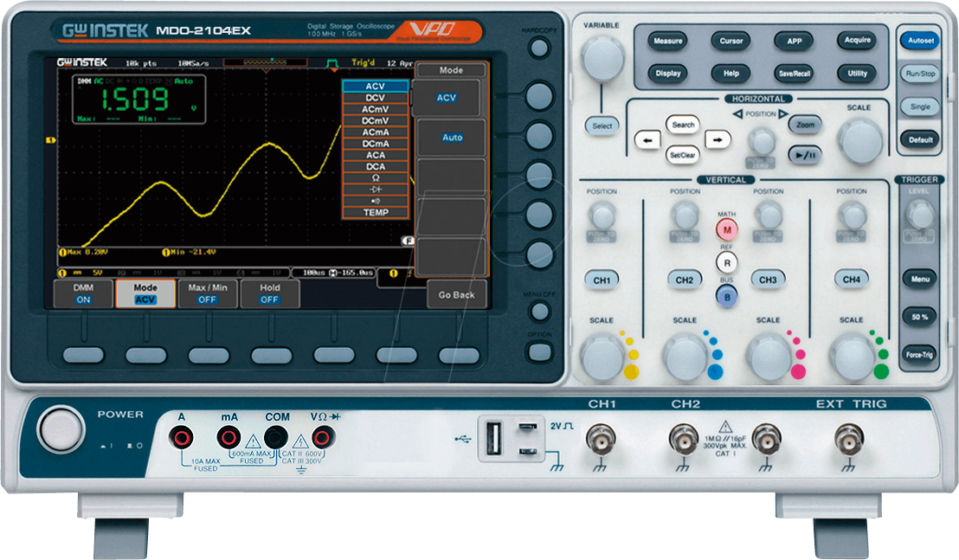
Task: Click the horizontal SCALE knob
Action: (859, 138)
